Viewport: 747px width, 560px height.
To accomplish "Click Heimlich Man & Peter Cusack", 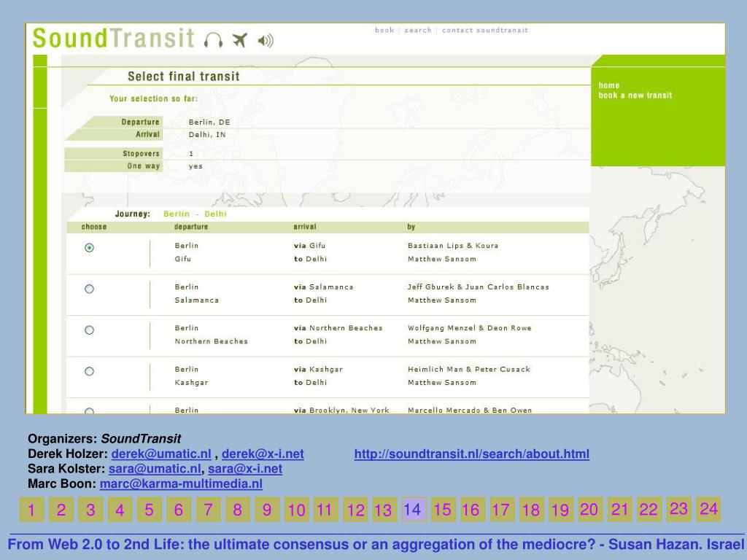I will click(x=469, y=369).
